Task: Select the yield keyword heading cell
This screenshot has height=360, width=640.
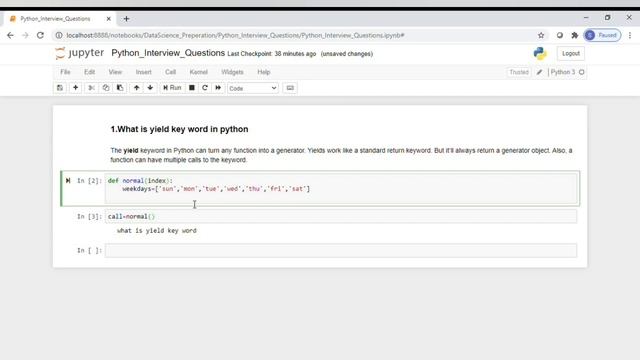Action: pyautogui.click(x=179, y=129)
